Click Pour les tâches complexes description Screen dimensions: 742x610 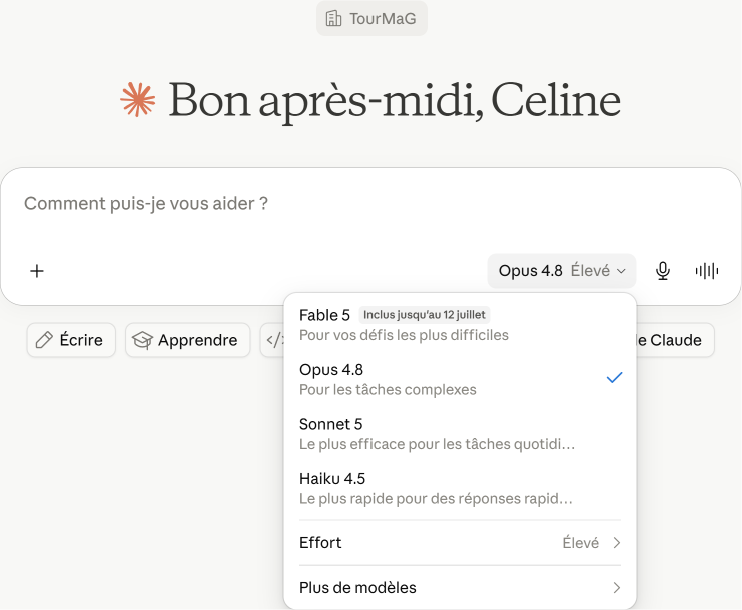[x=388, y=389]
